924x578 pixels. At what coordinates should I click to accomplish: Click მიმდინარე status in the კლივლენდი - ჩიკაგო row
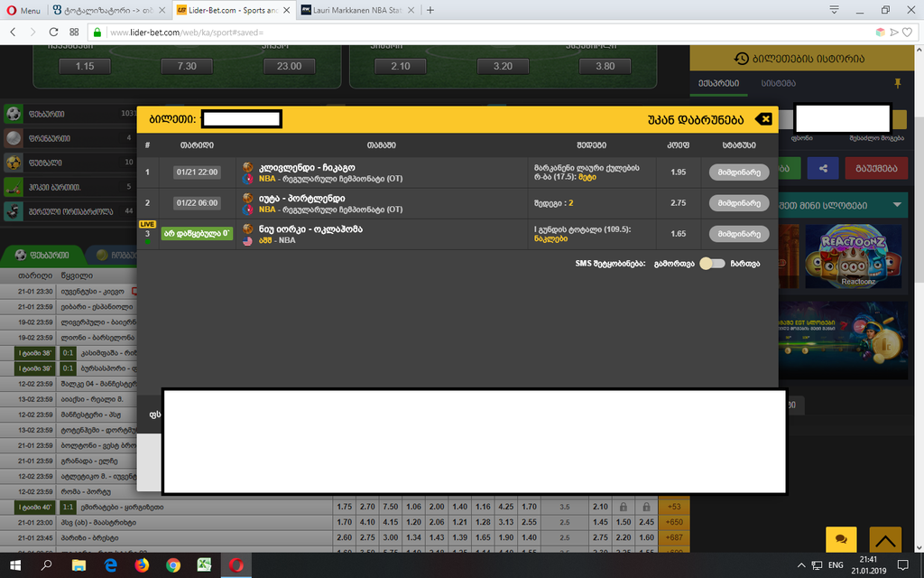739,172
